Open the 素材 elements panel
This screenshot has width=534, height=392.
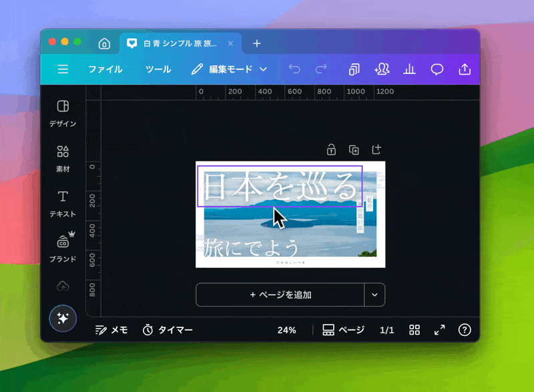click(x=63, y=158)
